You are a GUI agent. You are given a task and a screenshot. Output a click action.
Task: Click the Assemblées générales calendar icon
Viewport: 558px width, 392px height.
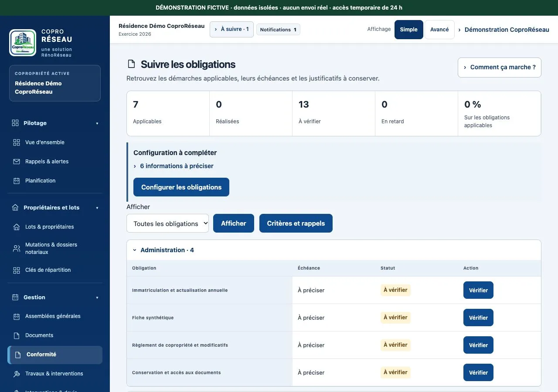click(x=17, y=316)
